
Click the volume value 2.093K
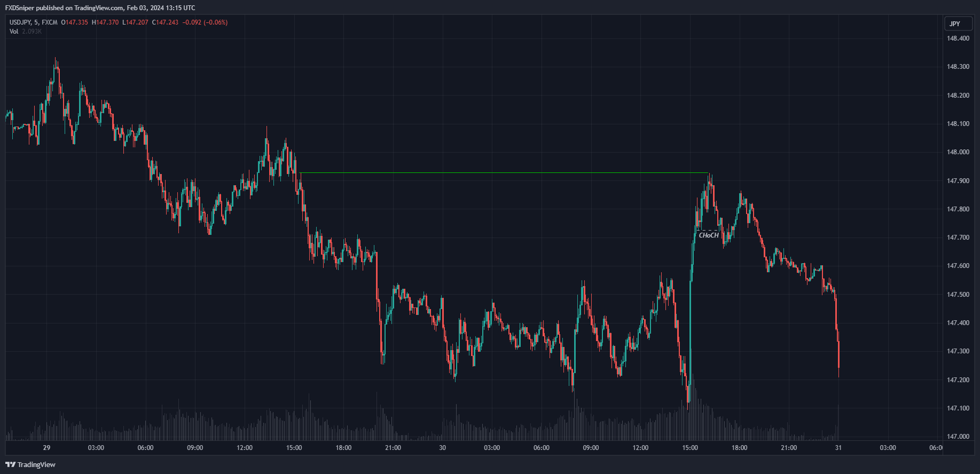[x=32, y=31]
